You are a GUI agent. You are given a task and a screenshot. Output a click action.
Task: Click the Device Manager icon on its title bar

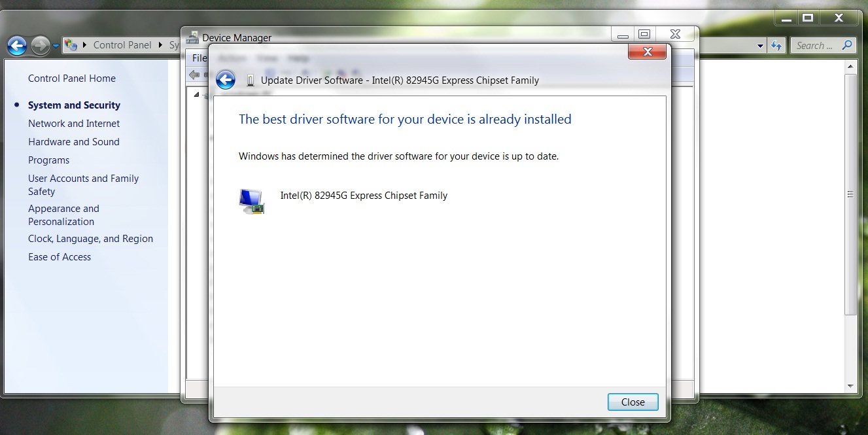point(192,37)
